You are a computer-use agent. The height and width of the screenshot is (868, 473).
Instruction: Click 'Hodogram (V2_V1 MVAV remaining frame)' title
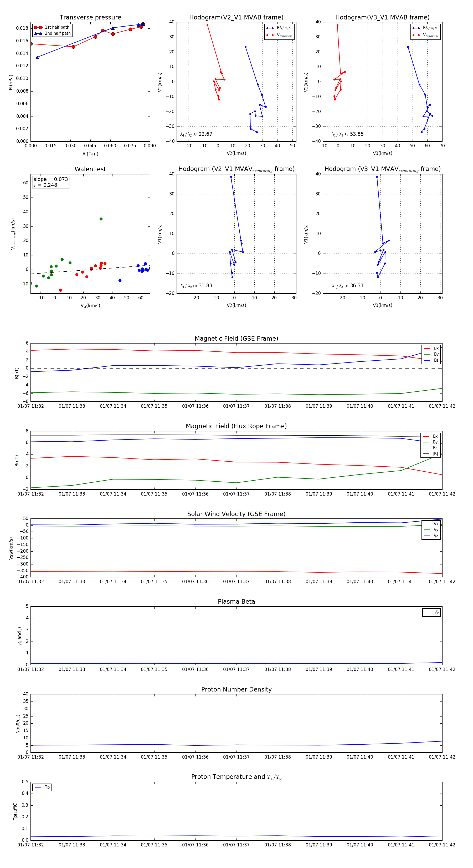[x=236, y=169]
